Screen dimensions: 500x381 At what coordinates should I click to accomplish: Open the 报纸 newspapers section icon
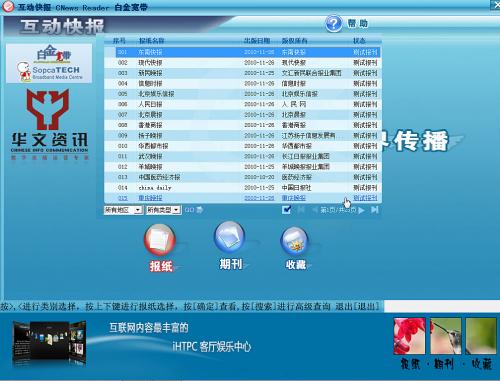tap(159, 240)
